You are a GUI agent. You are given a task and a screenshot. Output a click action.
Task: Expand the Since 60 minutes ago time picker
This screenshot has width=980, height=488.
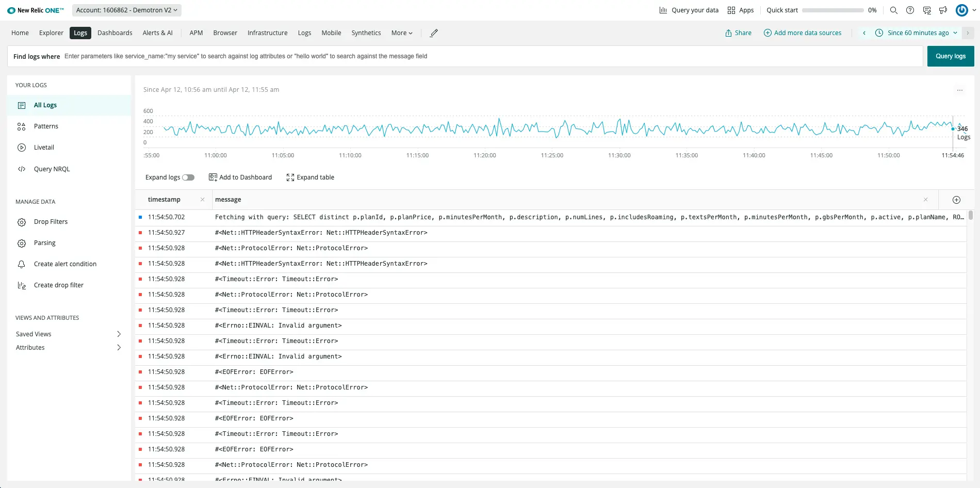tap(918, 32)
